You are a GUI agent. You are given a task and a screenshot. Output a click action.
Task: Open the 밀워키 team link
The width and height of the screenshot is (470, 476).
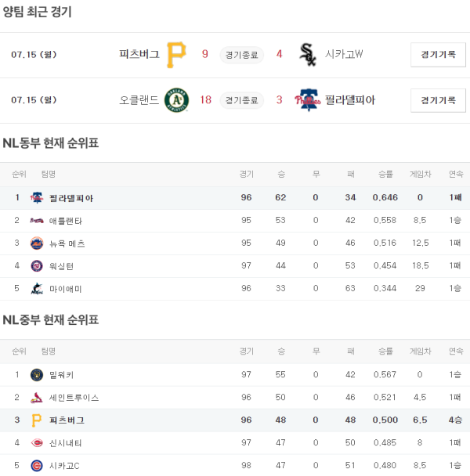61,375
